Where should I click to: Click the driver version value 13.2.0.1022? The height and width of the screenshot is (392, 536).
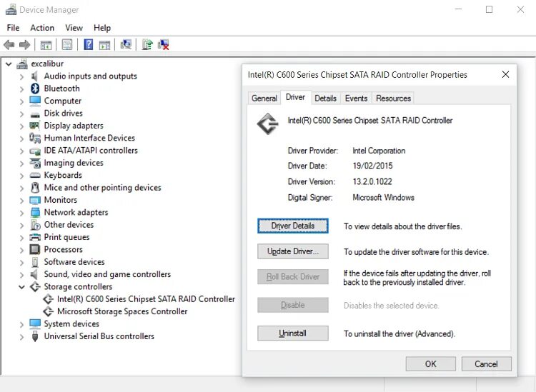pos(372,181)
